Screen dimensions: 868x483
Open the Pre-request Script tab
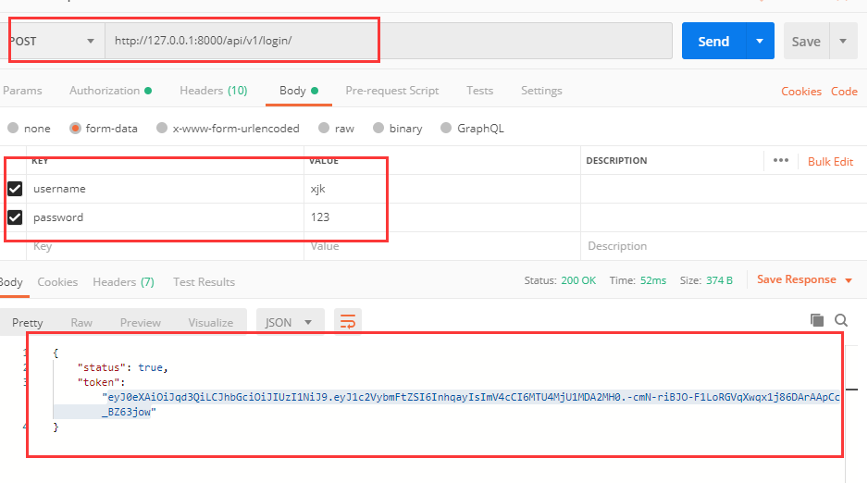392,91
